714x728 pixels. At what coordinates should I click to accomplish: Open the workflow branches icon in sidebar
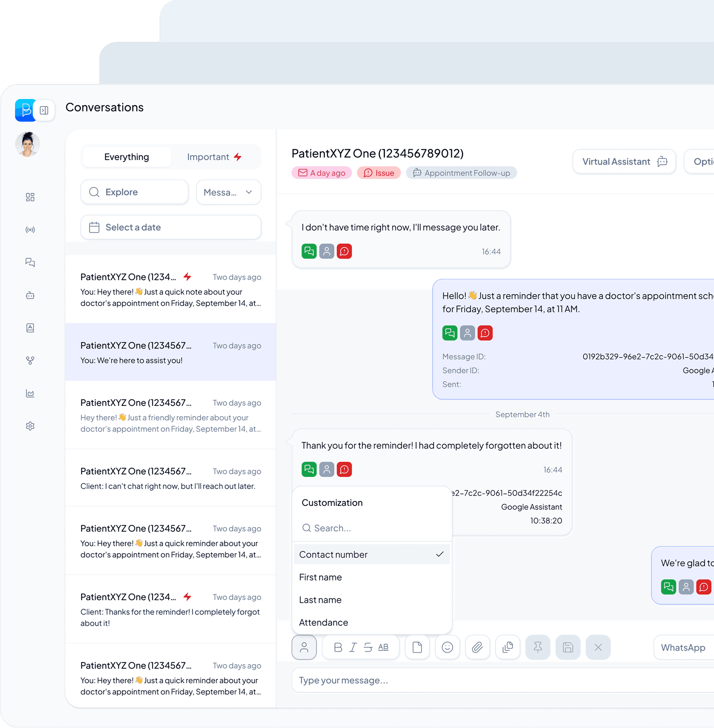(30, 361)
